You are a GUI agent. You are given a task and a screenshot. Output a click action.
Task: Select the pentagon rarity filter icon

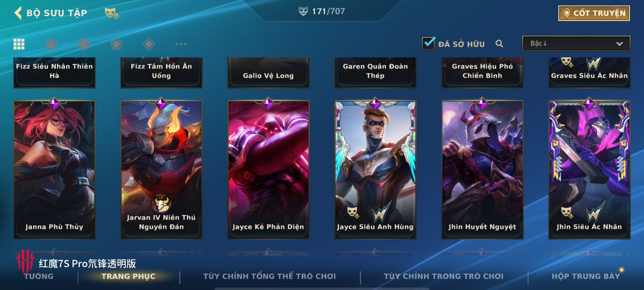(116, 44)
